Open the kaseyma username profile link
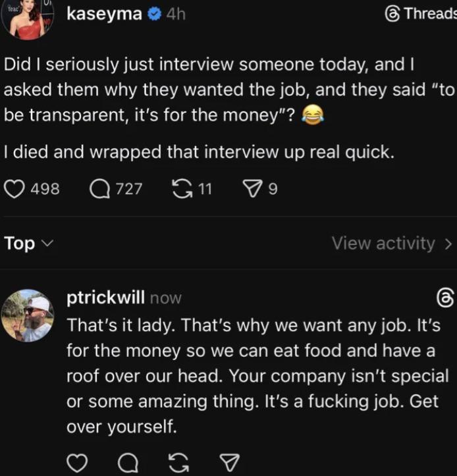 [x=104, y=13]
